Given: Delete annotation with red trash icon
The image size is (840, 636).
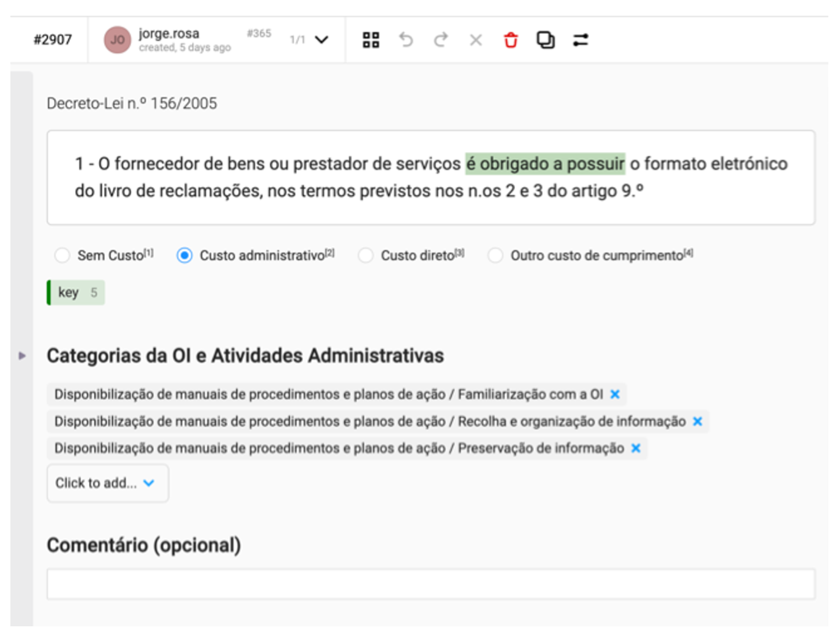Looking at the screenshot, I should coord(510,40).
